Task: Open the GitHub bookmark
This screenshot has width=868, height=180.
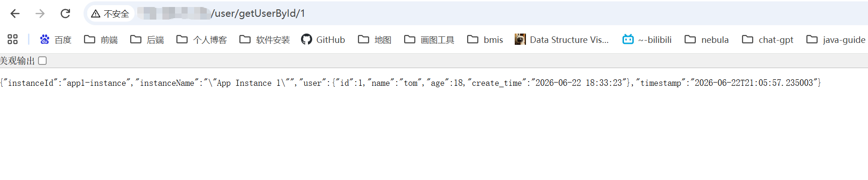Action: pos(323,40)
